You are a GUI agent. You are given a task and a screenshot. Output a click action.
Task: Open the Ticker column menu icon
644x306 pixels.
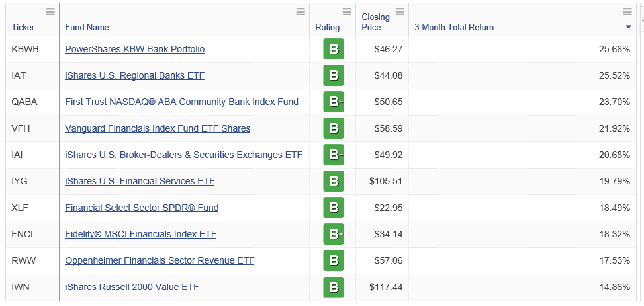[51, 11]
